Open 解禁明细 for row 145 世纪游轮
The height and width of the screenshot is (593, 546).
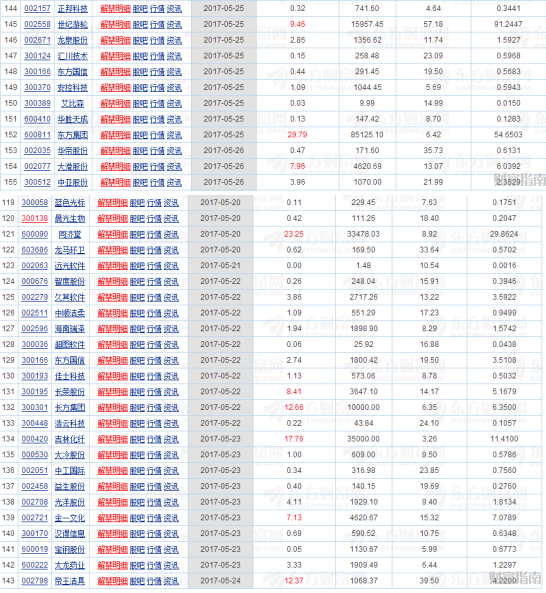click(115, 25)
